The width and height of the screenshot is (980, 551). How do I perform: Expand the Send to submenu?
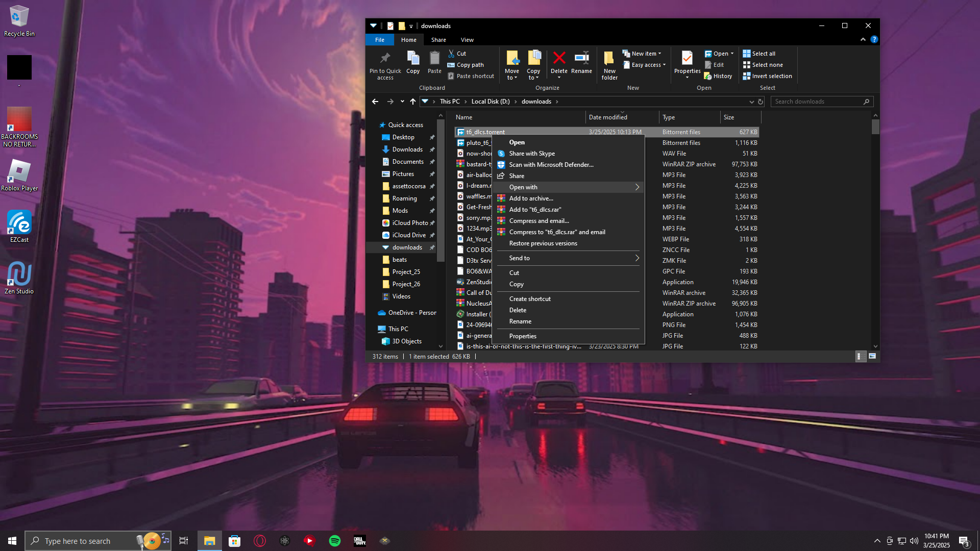(568, 258)
